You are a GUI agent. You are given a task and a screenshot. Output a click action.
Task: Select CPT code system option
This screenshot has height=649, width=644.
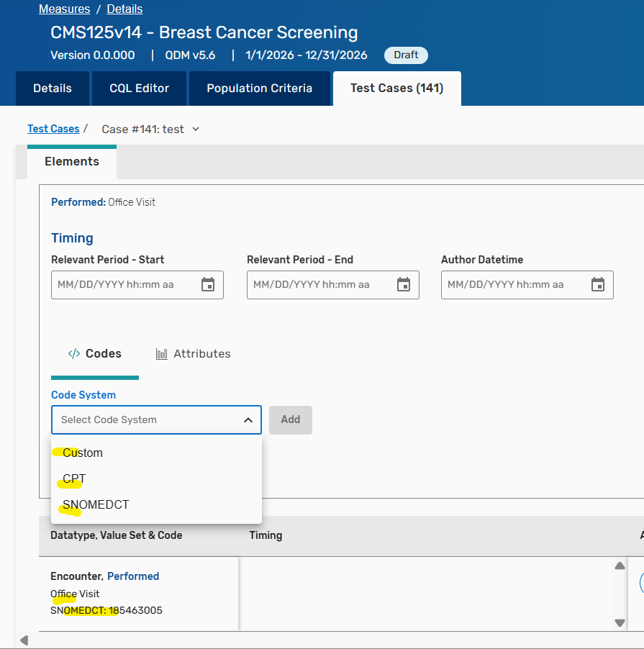coord(74,478)
